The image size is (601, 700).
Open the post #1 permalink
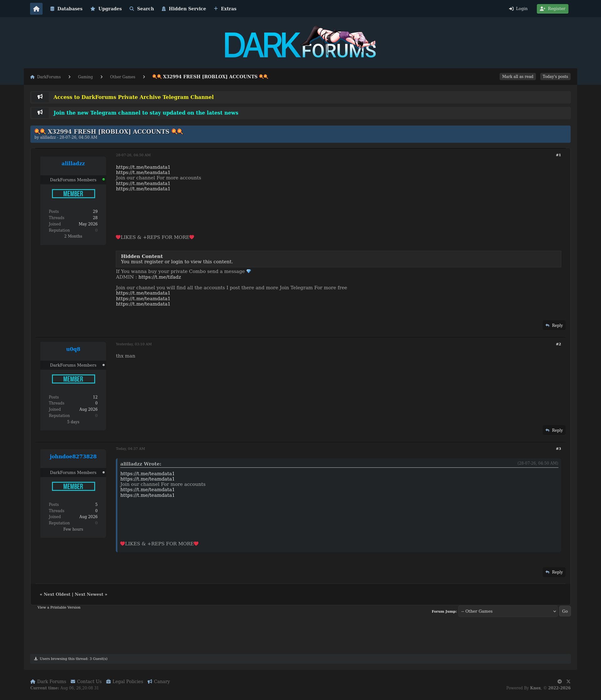pos(558,155)
